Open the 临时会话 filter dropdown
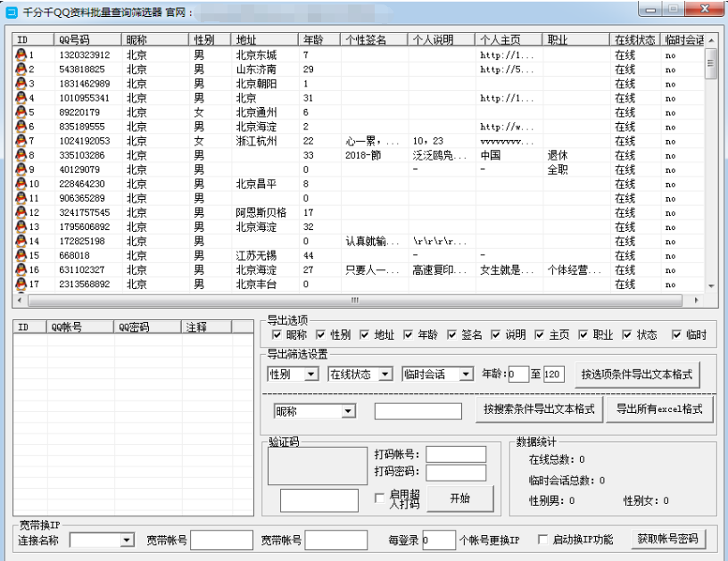 [x=466, y=374]
